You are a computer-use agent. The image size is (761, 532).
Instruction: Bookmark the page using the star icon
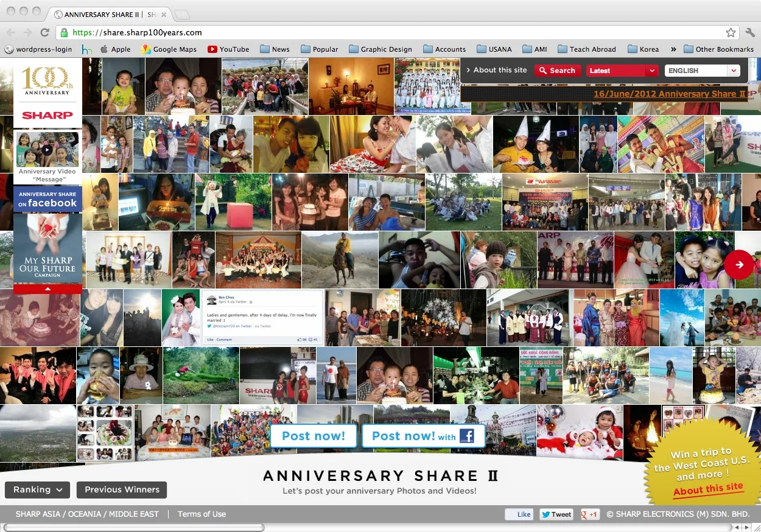731,32
